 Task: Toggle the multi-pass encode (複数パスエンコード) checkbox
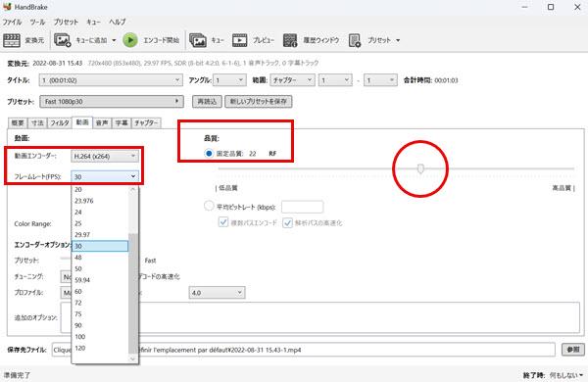pyautogui.click(x=223, y=222)
